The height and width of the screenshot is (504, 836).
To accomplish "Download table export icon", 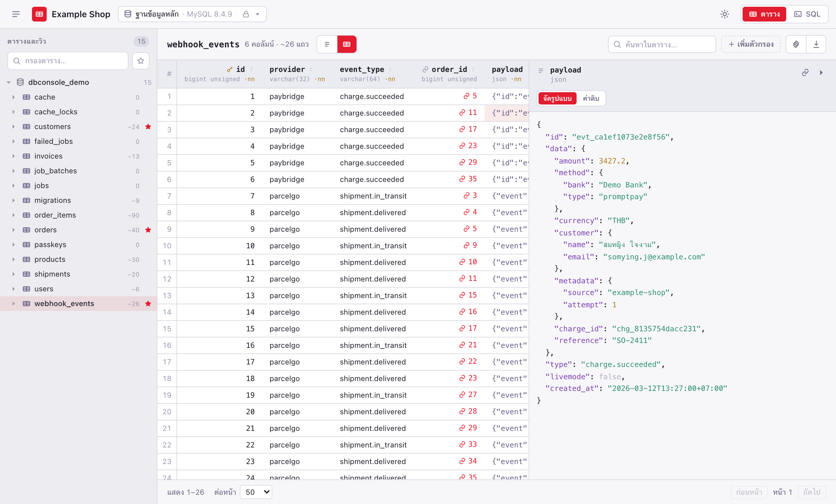I will click(816, 44).
